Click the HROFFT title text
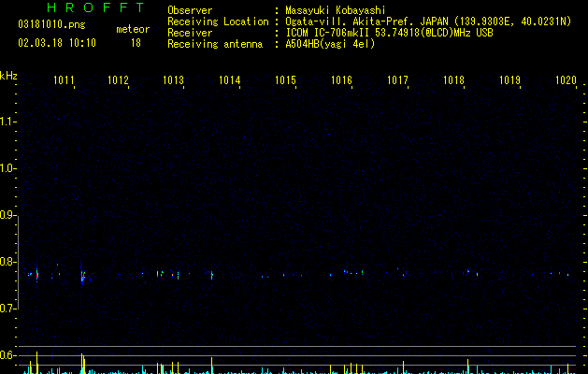The width and height of the screenshot is (588, 374). pos(95,7)
